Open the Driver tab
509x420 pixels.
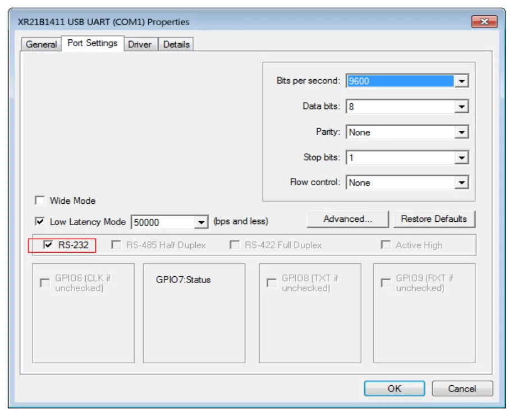[140, 44]
